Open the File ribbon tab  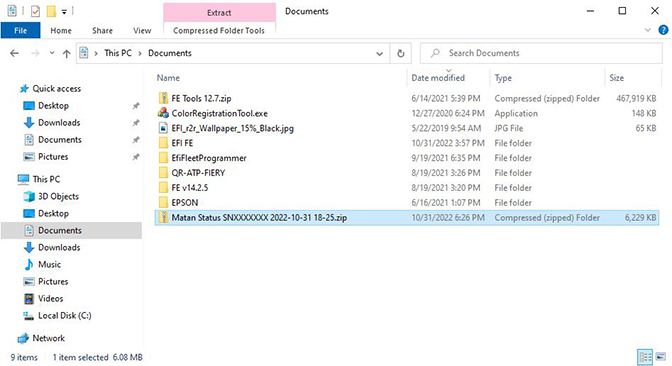pos(21,30)
